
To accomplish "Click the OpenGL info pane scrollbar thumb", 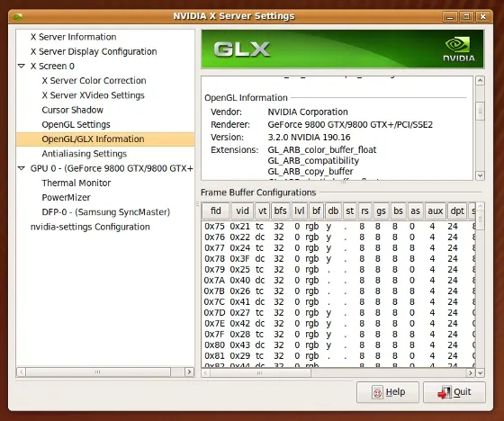I will click(x=481, y=112).
